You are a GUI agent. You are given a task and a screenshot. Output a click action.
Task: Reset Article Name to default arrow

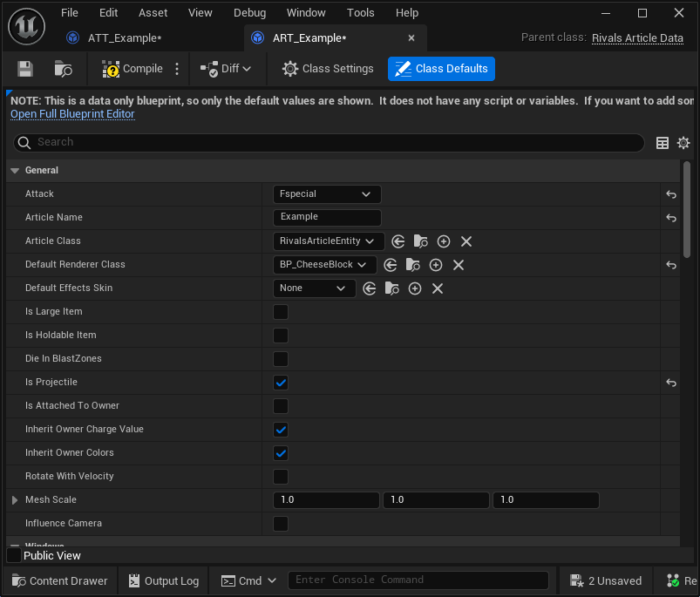point(671,218)
